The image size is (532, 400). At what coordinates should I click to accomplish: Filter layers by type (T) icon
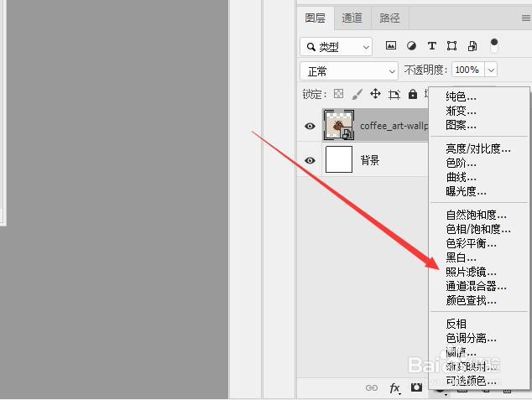click(x=432, y=46)
